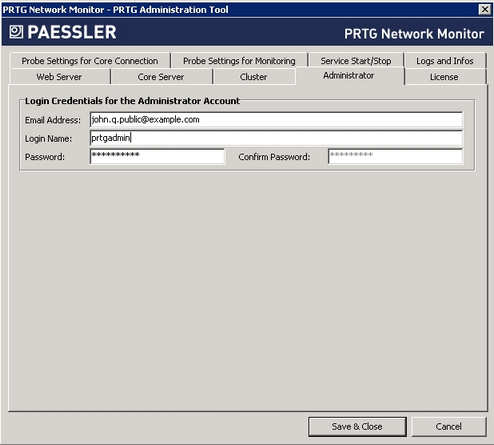The width and height of the screenshot is (494, 445).
Task: Open the Core Server tab
Action: coord(161,77)
